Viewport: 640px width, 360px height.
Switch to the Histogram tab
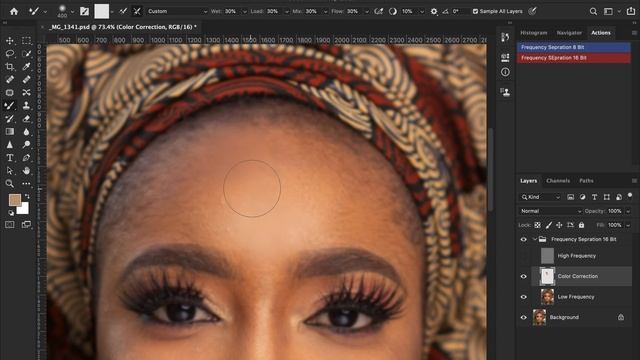(534, 33)
